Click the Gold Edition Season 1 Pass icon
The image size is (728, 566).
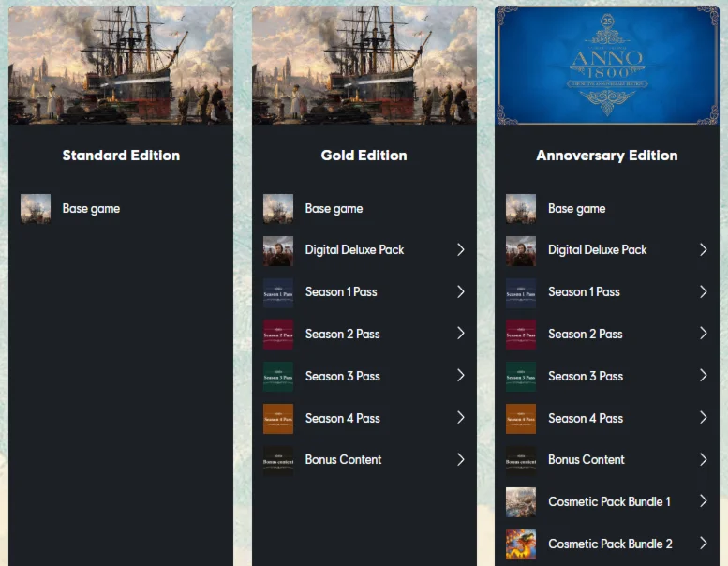coord(278,293)
